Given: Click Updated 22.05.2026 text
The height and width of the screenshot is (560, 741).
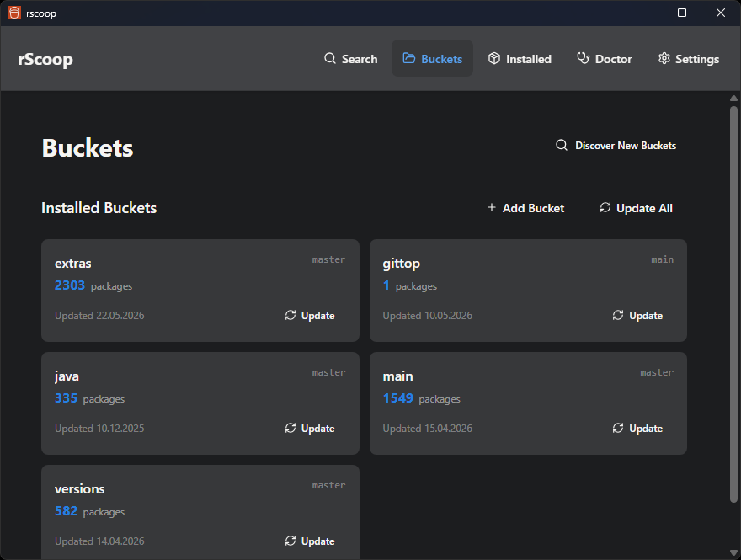Looking at the screenshot, I should pyautogui.click(x=99, y=316).
